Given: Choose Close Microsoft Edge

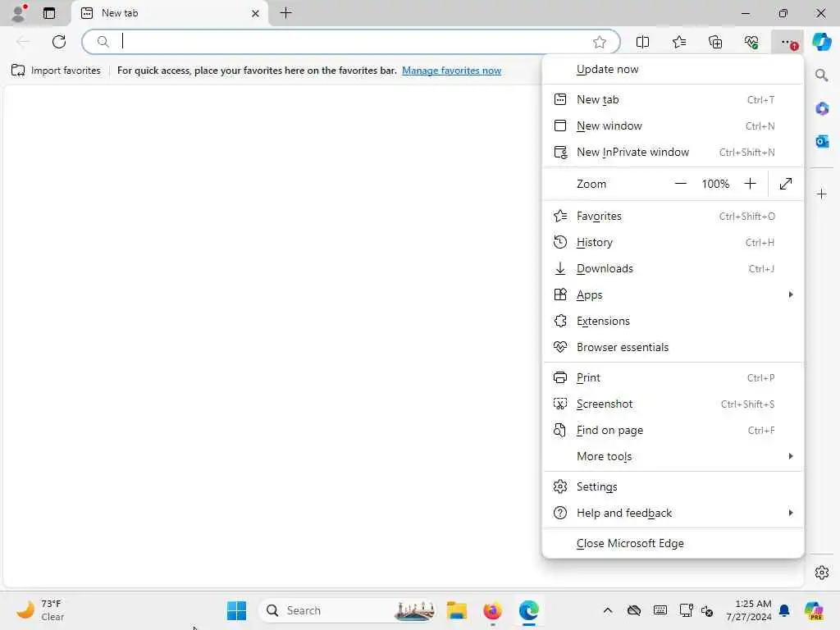Looking at the screenshot, I should pyautogui.click(x=673, y=544).
